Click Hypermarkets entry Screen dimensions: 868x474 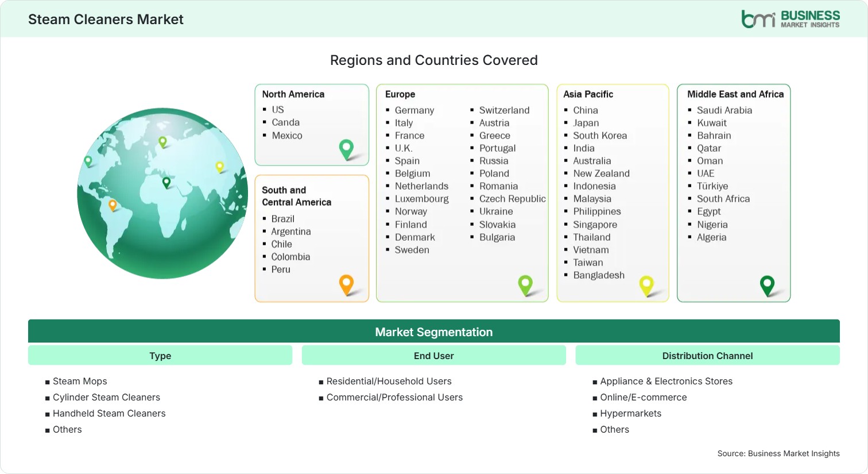631,413
